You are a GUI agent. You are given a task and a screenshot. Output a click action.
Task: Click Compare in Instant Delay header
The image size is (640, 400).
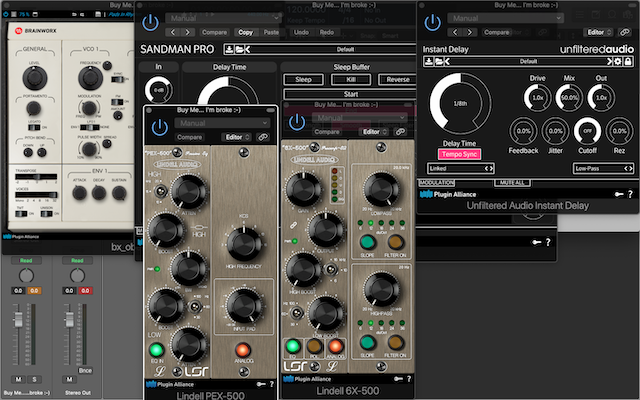tap(496, 32)
